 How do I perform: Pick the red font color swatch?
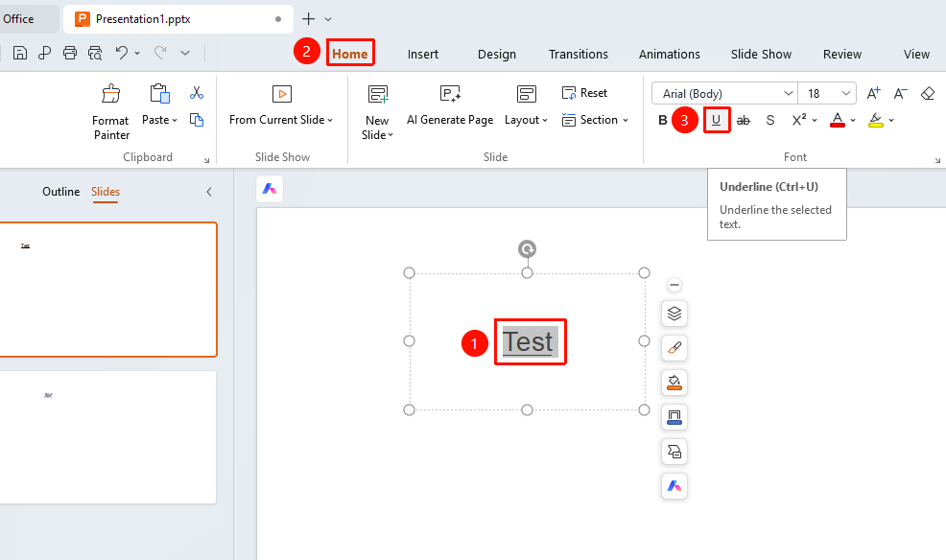click(x=838, y=120)
